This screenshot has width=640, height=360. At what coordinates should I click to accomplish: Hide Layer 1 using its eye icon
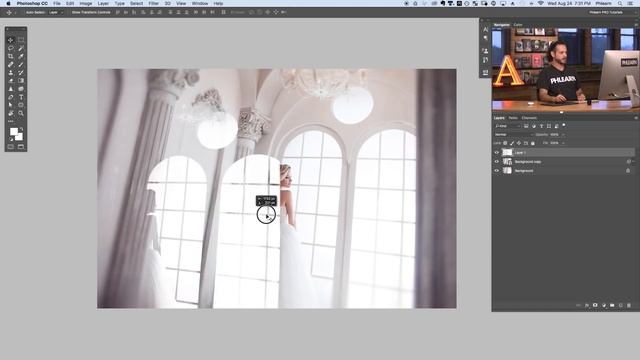point(497,152)
